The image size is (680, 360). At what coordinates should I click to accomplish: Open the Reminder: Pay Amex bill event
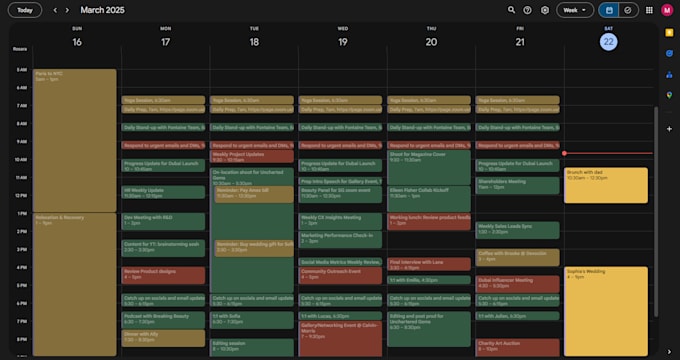point(254,194)
